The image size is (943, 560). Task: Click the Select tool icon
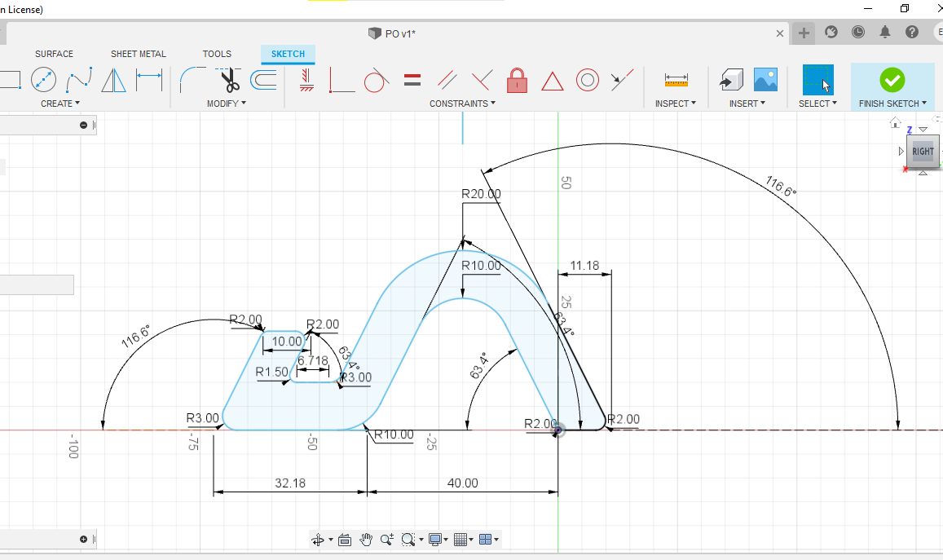(x=818, y=80)
